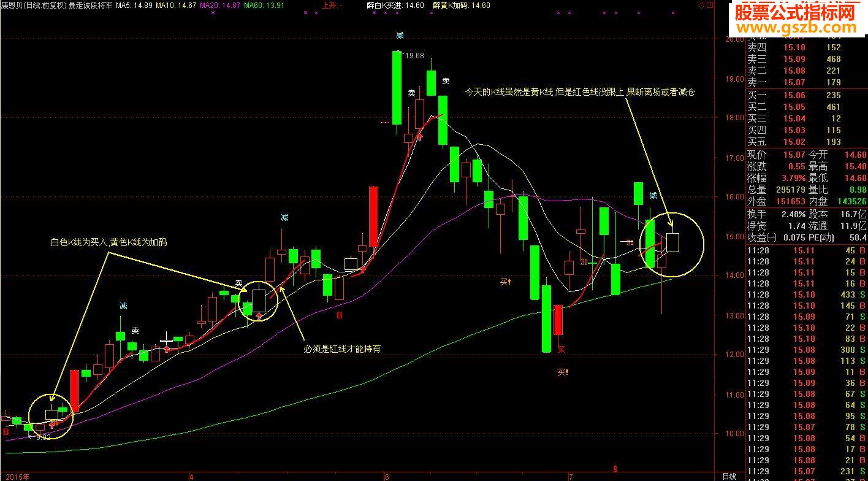The image size is (868, 481).
Task: Click the 收益(一) 0.075 earnings value
Action: click(794, 237)
